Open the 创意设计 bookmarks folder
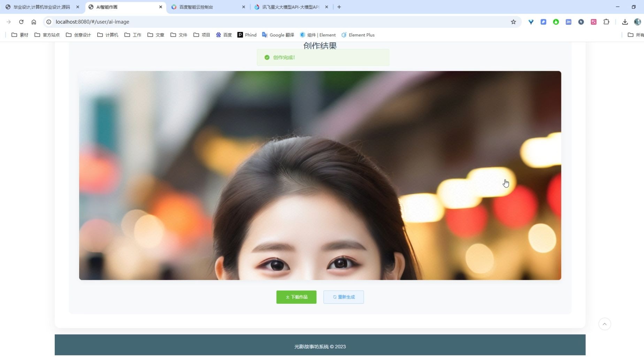This screenshot has height=362, width=644. (x=78, y=35)
